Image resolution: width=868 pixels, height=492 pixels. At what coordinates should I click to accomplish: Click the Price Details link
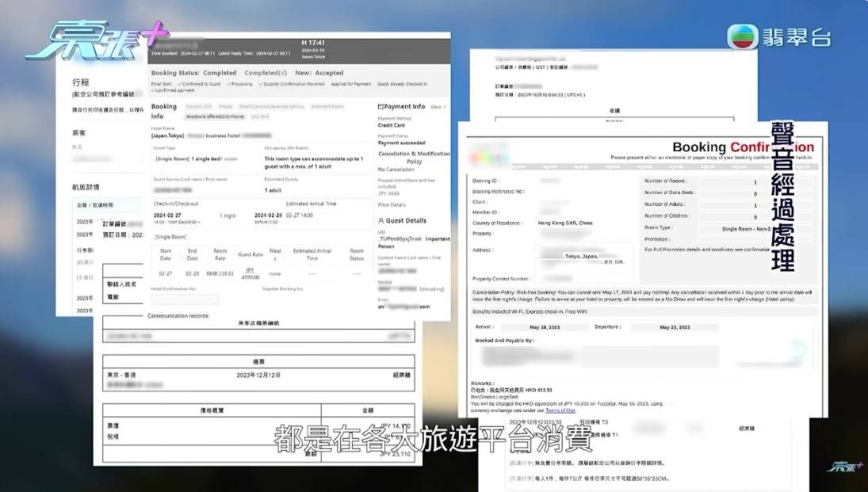click(390, 204)
